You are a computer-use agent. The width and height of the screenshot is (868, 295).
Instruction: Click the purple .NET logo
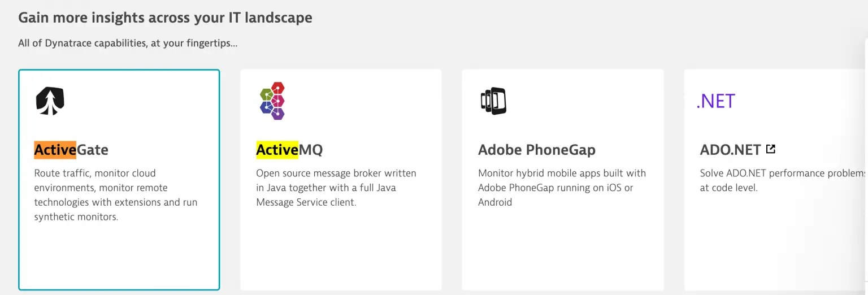715,101
